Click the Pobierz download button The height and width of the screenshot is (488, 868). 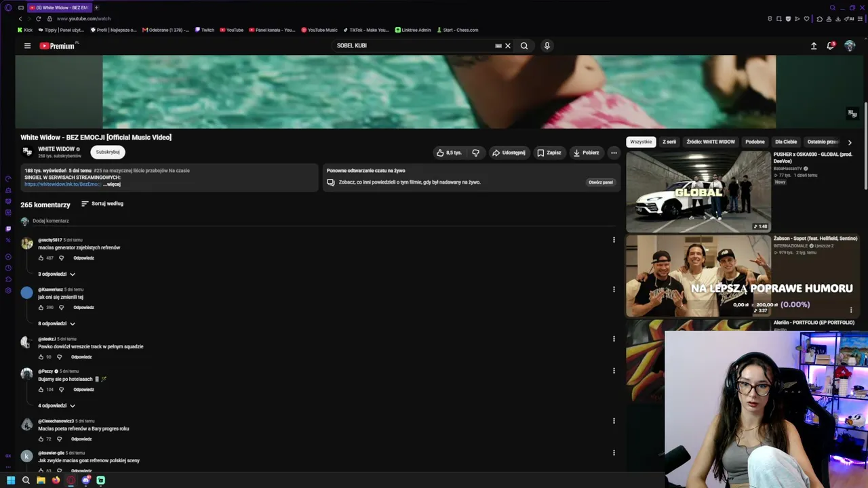(587, 152)
